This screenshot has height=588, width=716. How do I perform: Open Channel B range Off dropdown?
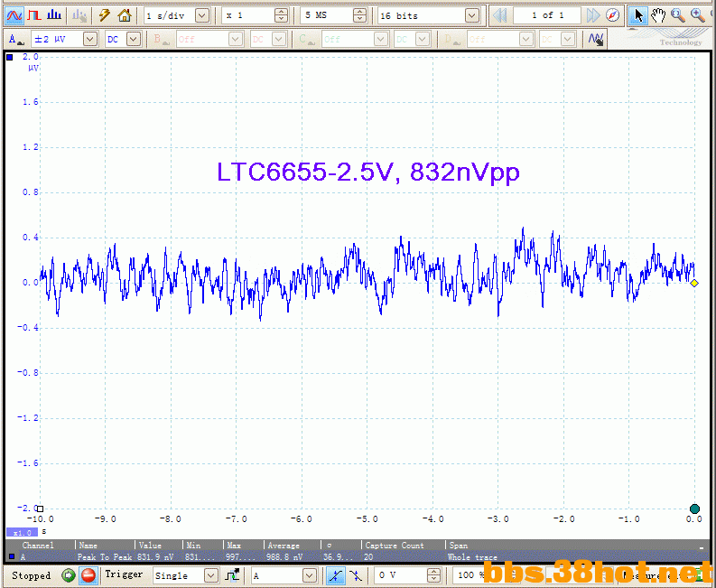click(x=235, y=40)
